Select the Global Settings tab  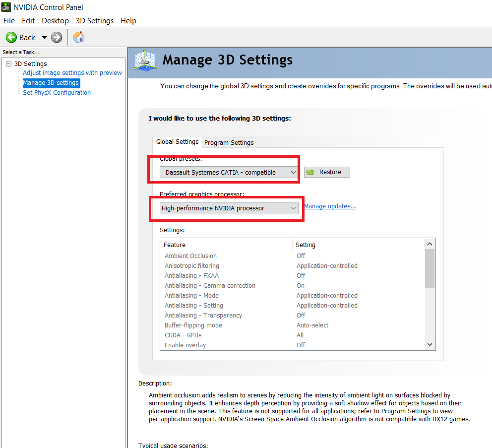coord(177,141)
